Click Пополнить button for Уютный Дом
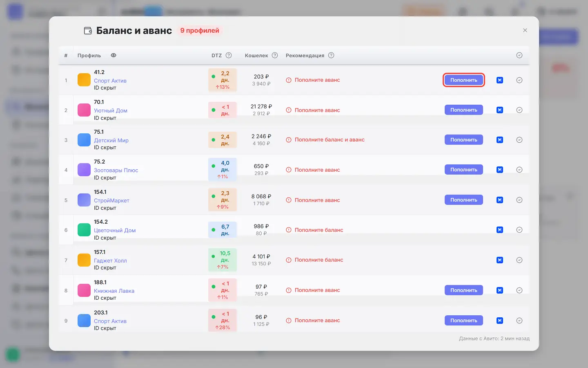The width and height of the screenshot is (588, 368). (x=464, y=110)
